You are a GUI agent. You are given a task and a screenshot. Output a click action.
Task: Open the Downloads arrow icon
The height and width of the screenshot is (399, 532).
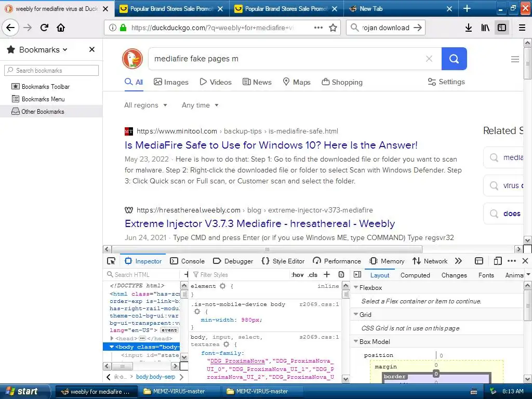468,28
